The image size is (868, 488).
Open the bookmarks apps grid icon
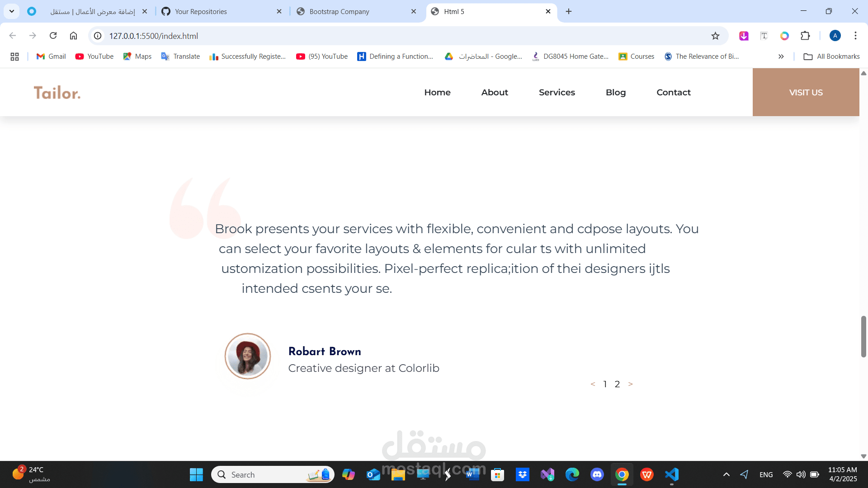coord(14,56)
